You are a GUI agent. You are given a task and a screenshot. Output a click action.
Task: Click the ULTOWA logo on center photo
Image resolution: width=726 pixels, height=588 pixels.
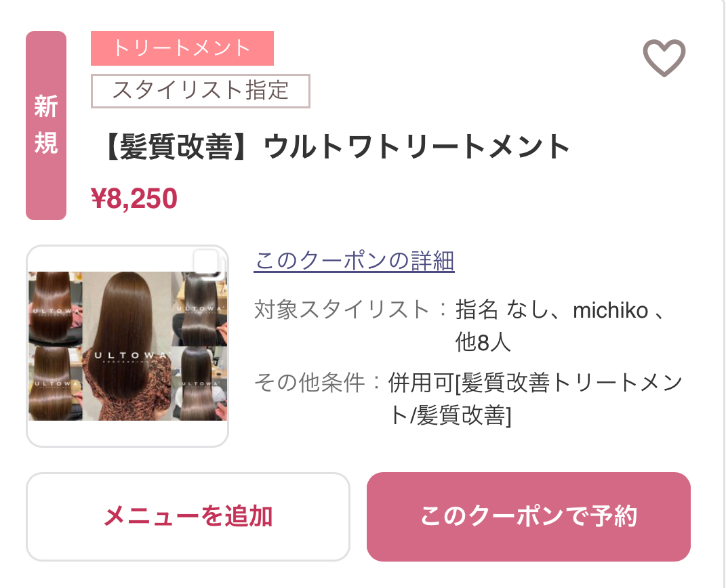pyautogui.click(x=132, y=356)
